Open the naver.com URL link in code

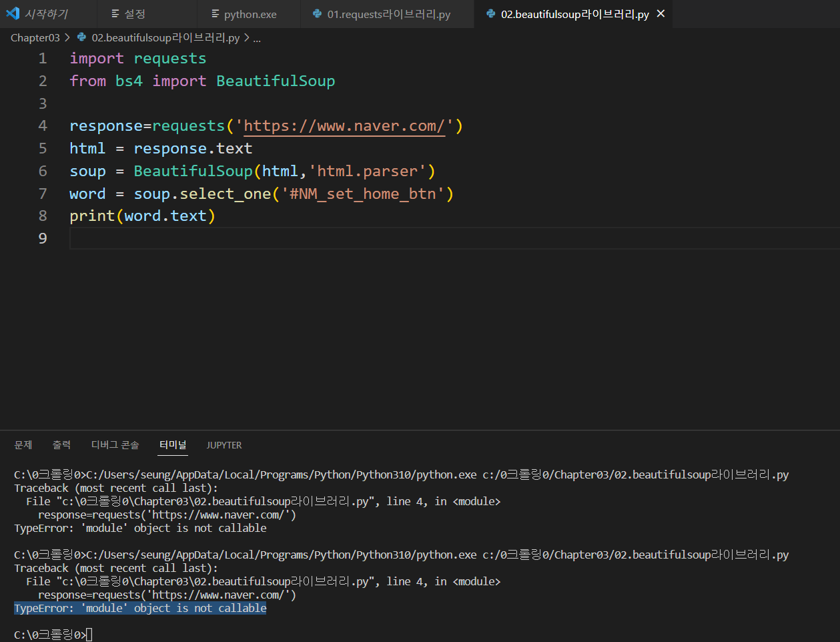[344, 126]
